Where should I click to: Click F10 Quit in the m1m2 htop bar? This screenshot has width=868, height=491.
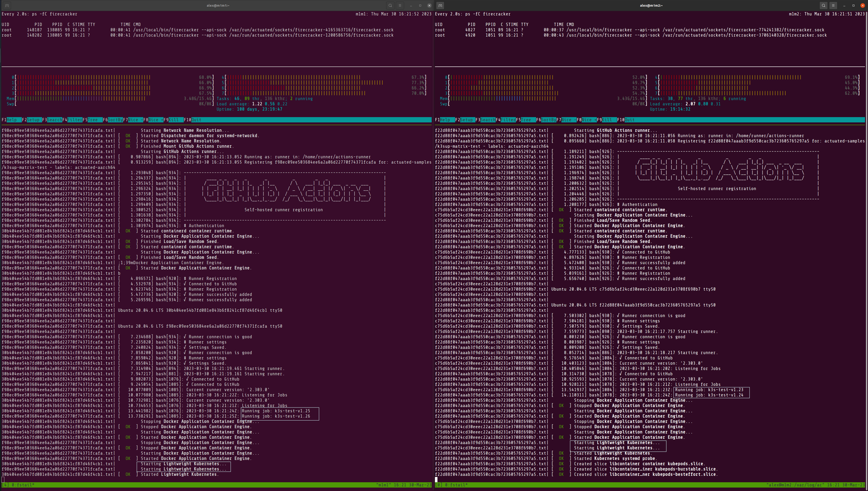(x=626, y=120)
